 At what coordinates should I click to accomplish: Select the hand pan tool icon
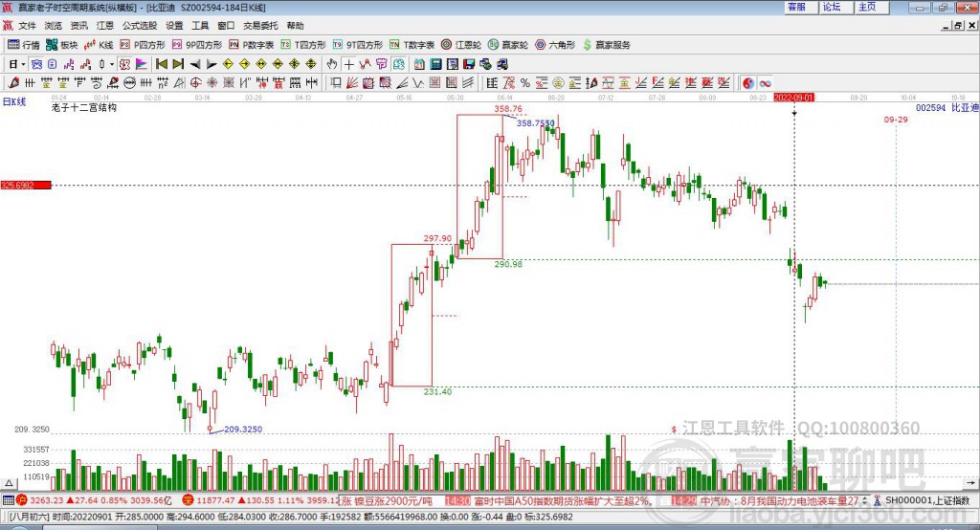click(332, 64)
